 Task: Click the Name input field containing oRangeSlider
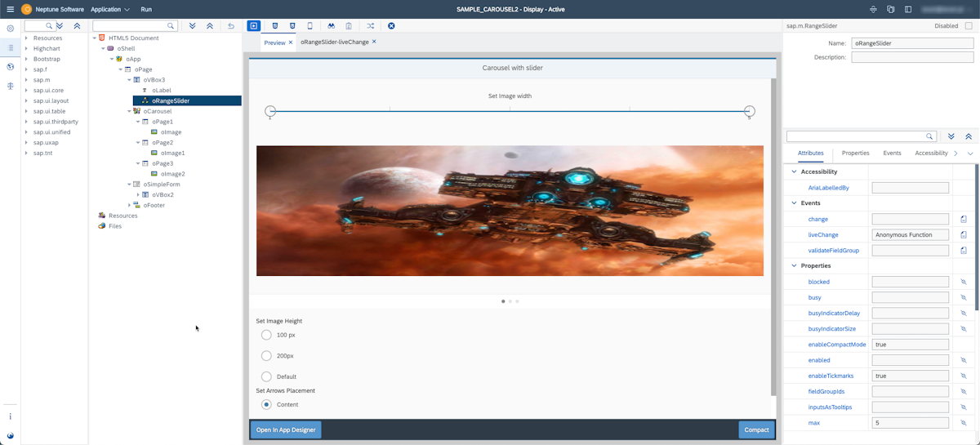pyautogui.click(x=912, y=42)
